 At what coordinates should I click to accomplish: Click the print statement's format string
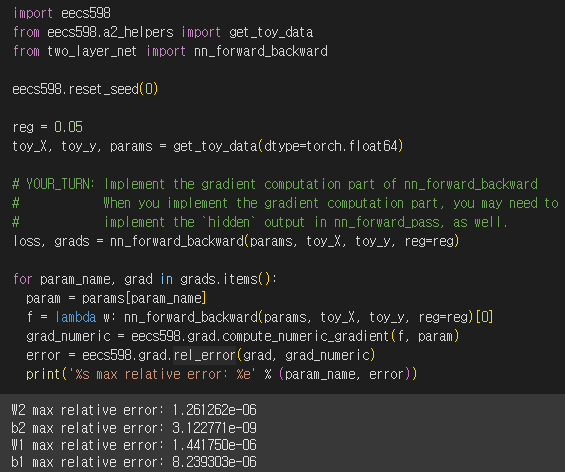click(162, 374)
